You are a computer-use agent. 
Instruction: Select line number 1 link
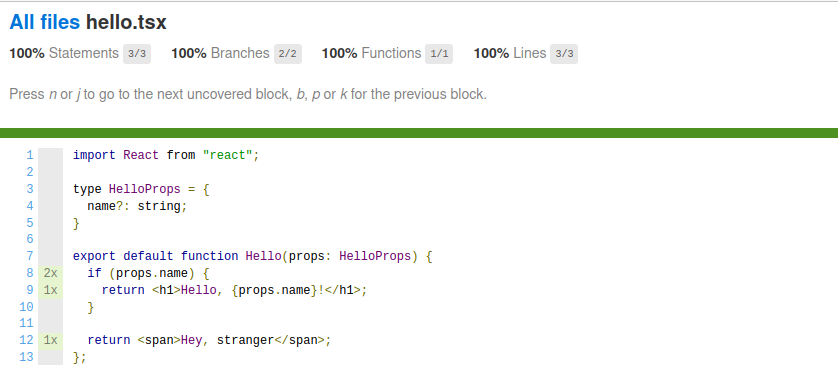(x=30, y=155)
